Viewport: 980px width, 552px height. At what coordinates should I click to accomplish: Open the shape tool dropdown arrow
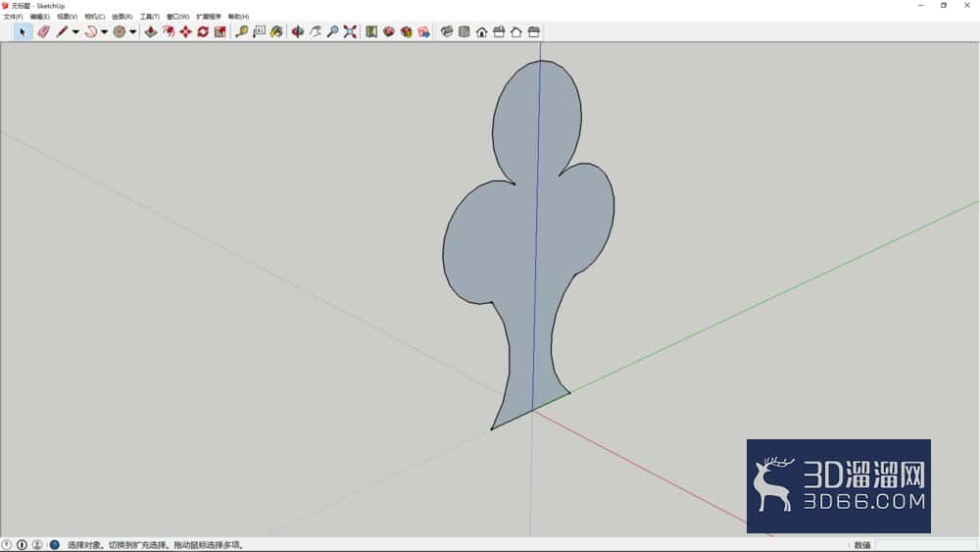[132, 32]
